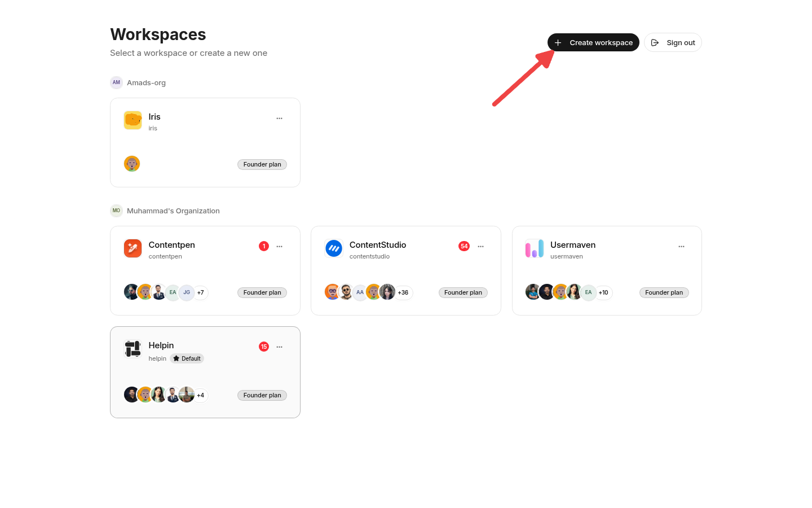This screenshot has height=508, width=812.
Task: Click the +10 members in Usermaven
Action: click(604, 292)
